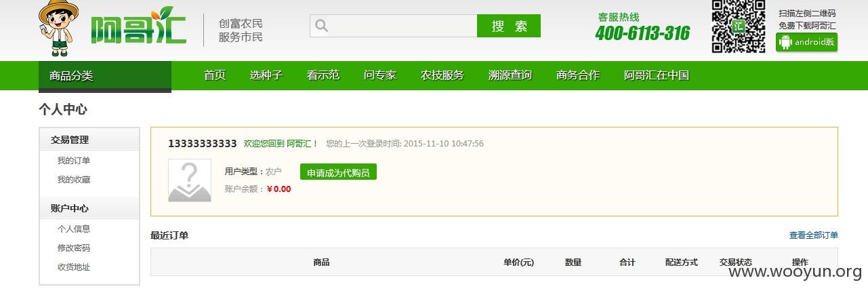The height and width of the screenshot is (291, 868).
Task: Click the QR code image
Action: 738,26
